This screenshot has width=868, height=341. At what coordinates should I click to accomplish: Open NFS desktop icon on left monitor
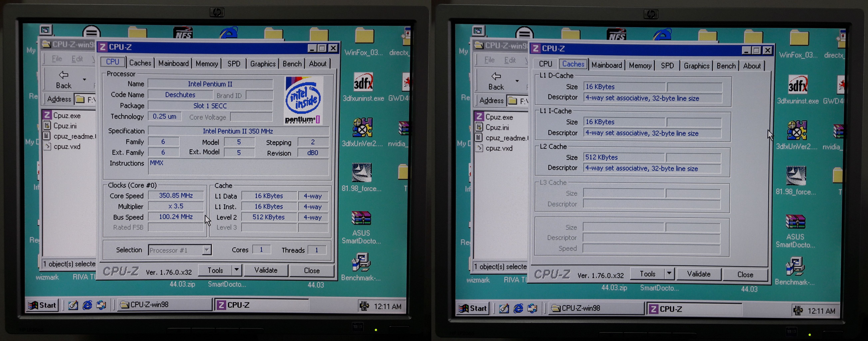(x=183, y=33)
